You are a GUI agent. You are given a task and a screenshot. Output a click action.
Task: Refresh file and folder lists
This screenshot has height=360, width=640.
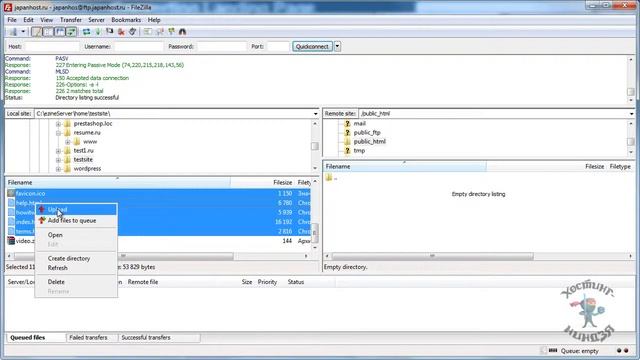click(86, 32)
